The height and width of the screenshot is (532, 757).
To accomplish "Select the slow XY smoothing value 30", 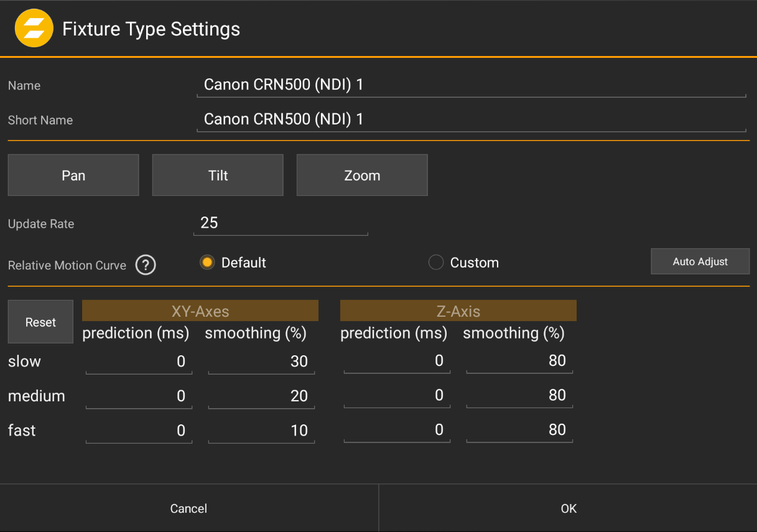I will click(x=261, y=362).
